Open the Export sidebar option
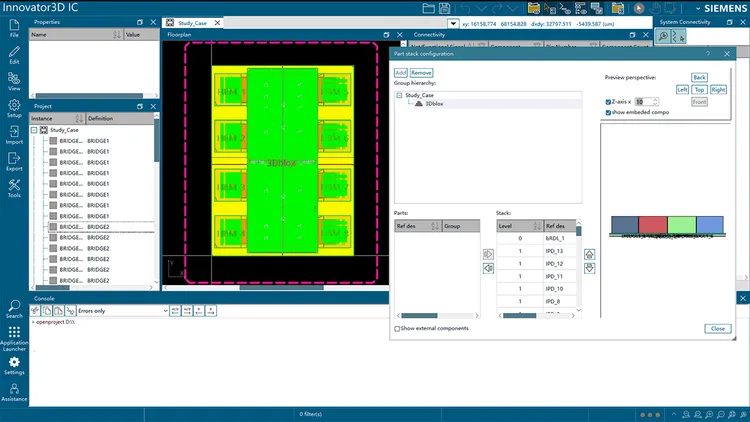 [14, 162]
